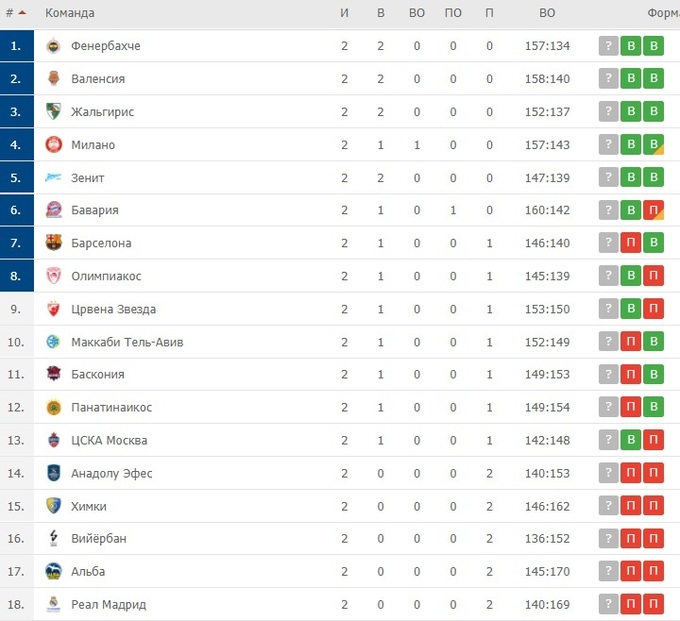The height and width of the screenshot is (621, 680).
Task: Click Crvena Zvezda's green В form badge
Action: [631, 309]
